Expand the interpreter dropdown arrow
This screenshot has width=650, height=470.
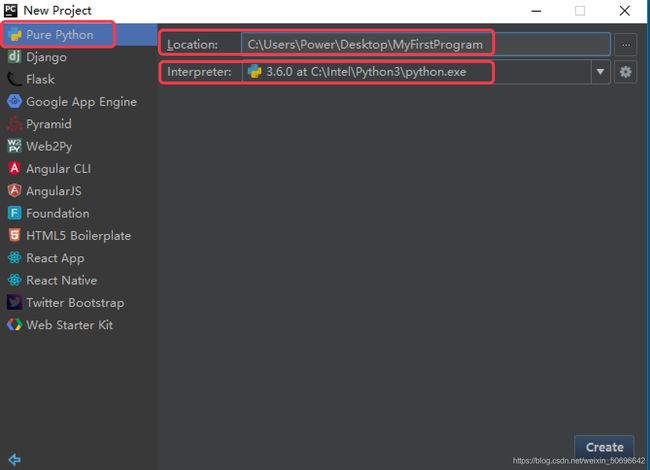(x=600, y=72)
